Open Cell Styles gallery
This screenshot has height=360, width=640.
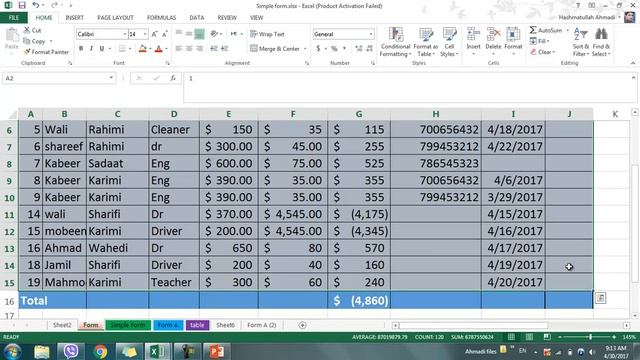[x=449, y=42]
